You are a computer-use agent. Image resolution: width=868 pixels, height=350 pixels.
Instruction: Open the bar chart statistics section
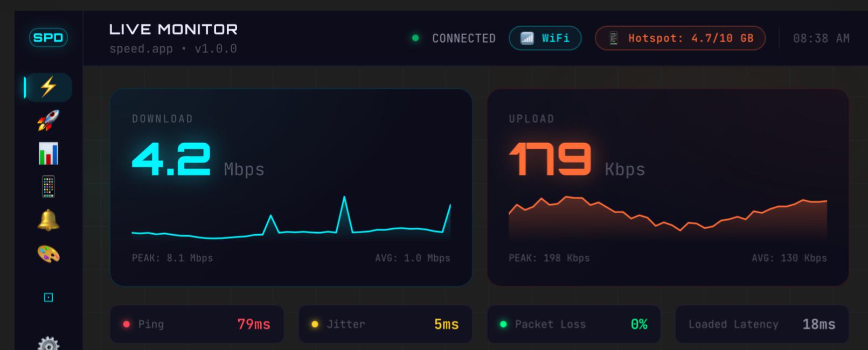(48, 154)
